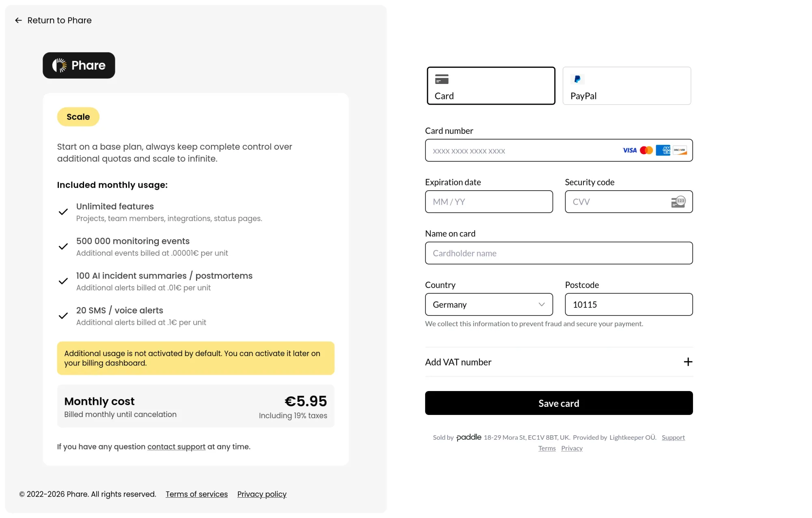Click the PayPal logo icon
This screenshot has width=812, height=518.
(x=577, y=79)
